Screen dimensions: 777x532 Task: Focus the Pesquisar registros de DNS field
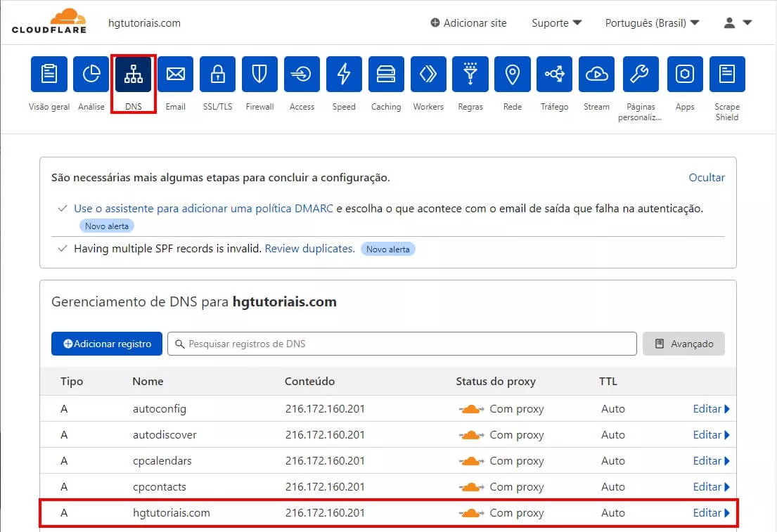402,344
